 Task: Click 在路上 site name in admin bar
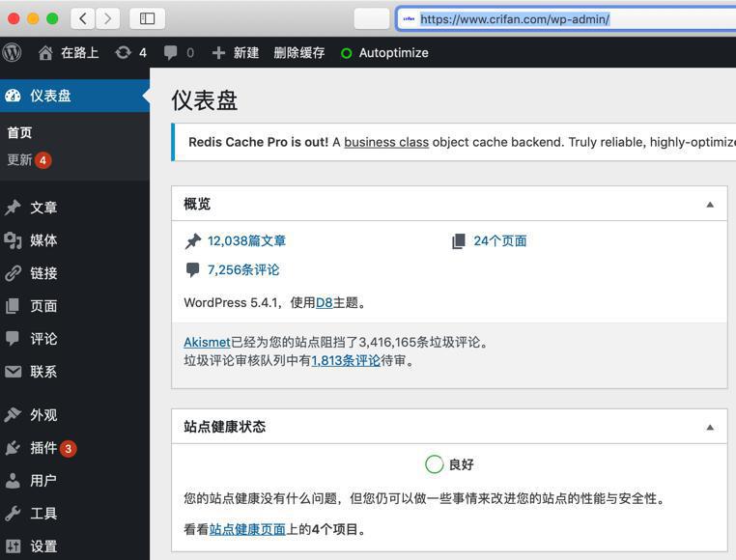pyautogui.click(x=80, y=52)
